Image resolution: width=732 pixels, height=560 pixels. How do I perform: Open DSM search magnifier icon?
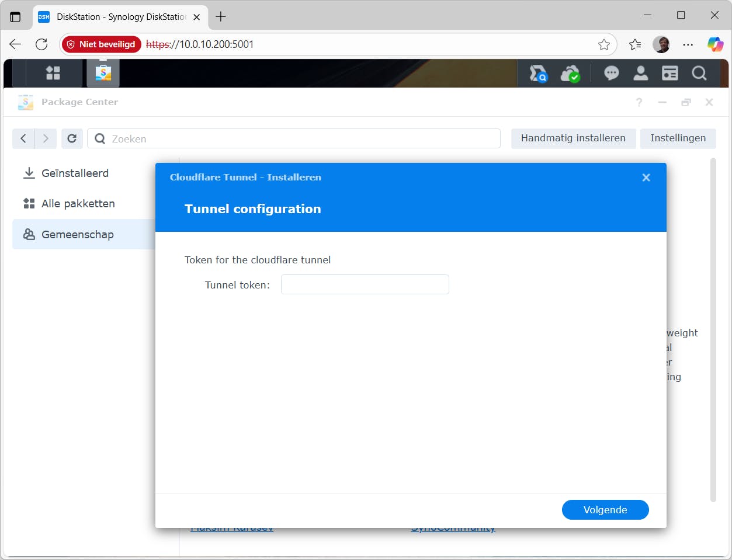(x=699, y=73)
